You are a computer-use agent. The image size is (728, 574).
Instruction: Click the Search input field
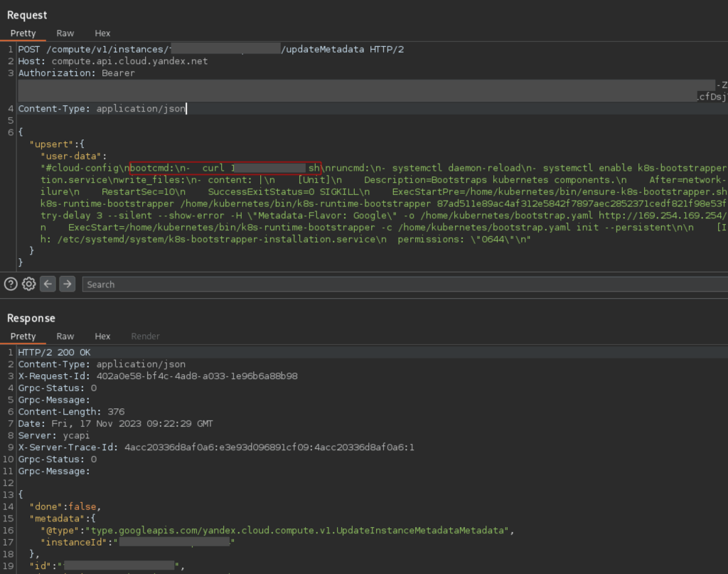[x=405, y=285]
